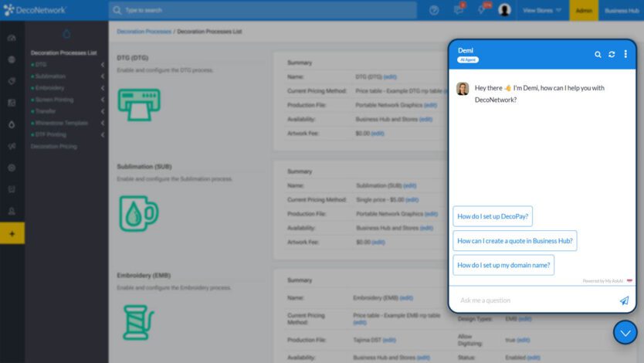Open Decoration Pricing in the sidebar
Screen dimensions: 644x363
pyautogui.click(x=54, y=146)
